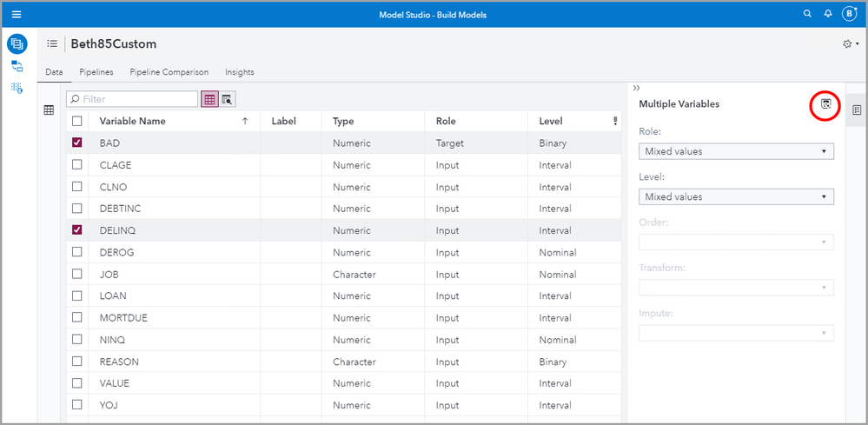
Task: Switch to the table view icon by Filter
Action: (209, 100)
